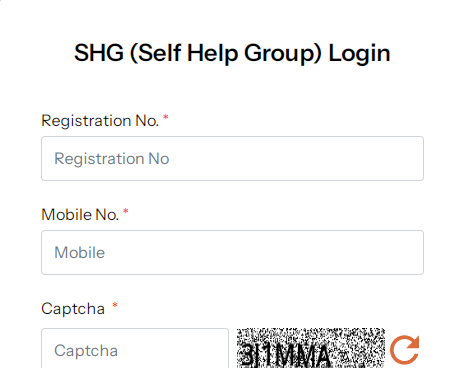Click into the Mobile number field
Image resolution: width=459 pixels, height=368 pixels.
click(x=232, y=252)
